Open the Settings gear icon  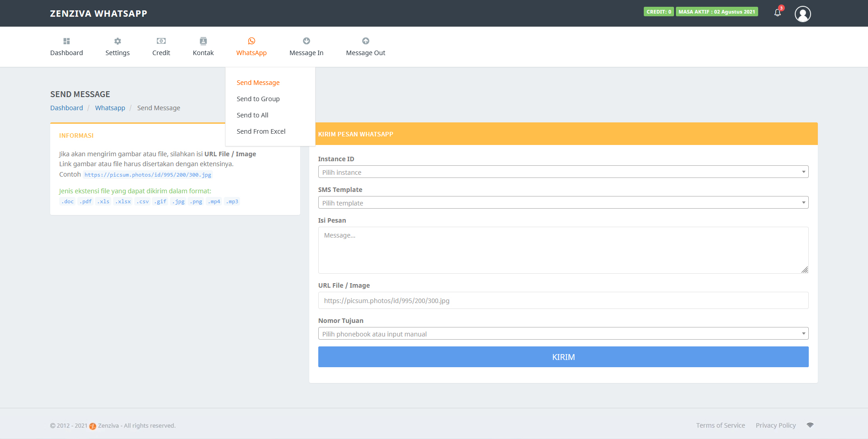tap(118, 41)
